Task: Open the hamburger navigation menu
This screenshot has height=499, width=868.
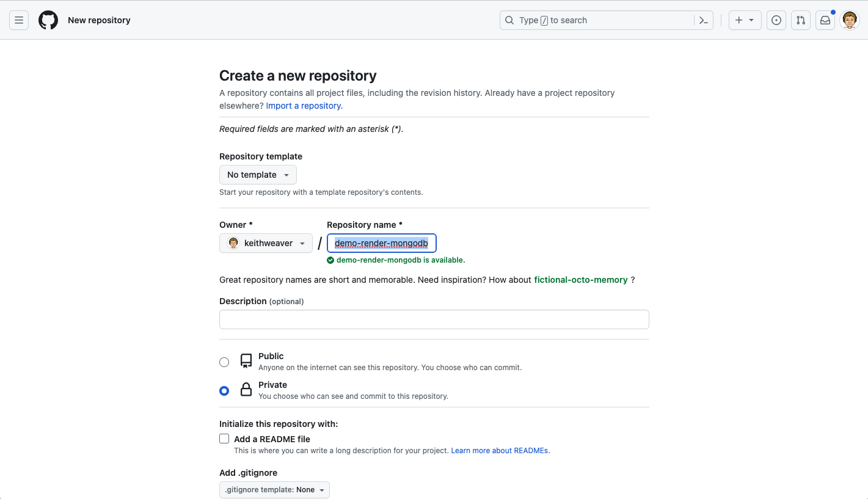Action: coord(19,20)
